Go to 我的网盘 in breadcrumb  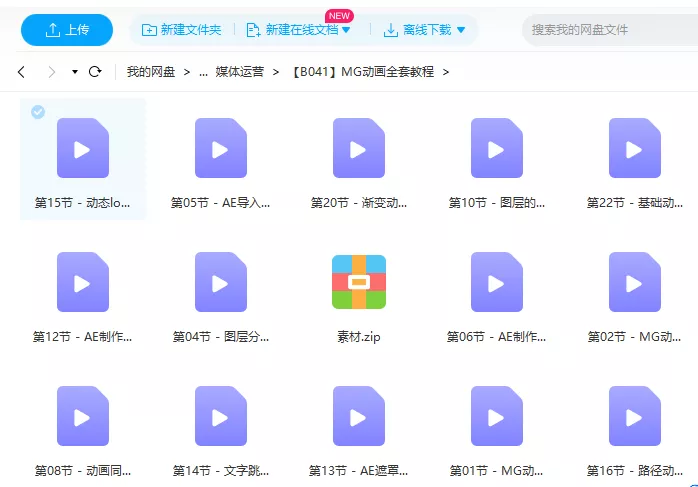pos(150,72)
